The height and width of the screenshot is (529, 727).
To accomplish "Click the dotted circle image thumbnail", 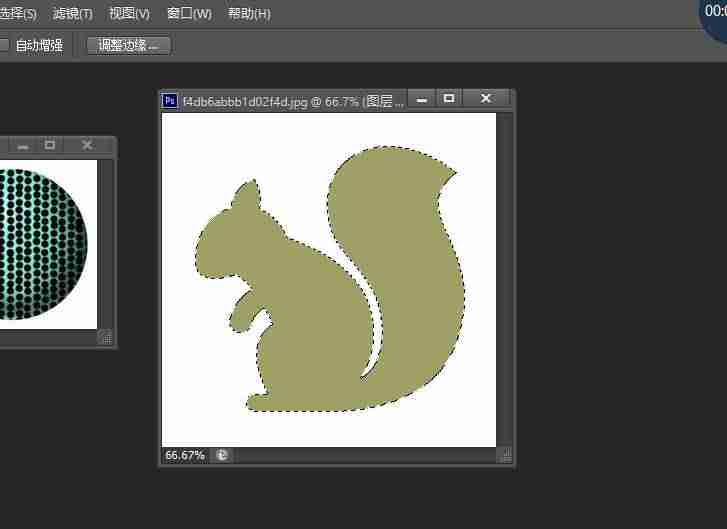I will 44,244.
